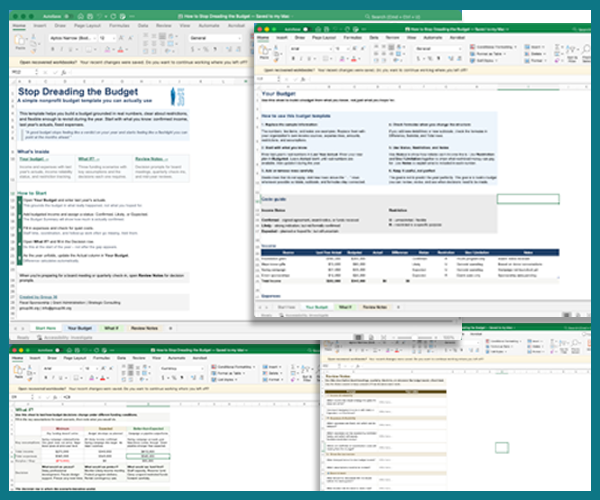600x500 pixels.
Task: Open Formulas tab in the Start Here window
Action: (119, 26)
